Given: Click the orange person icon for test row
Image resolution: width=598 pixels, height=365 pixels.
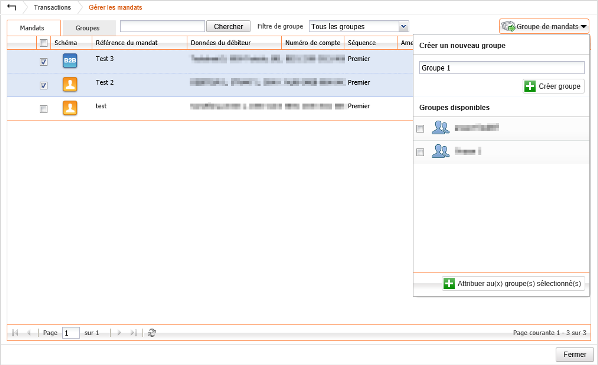Looking at the screenshot, I should (70, 108).
